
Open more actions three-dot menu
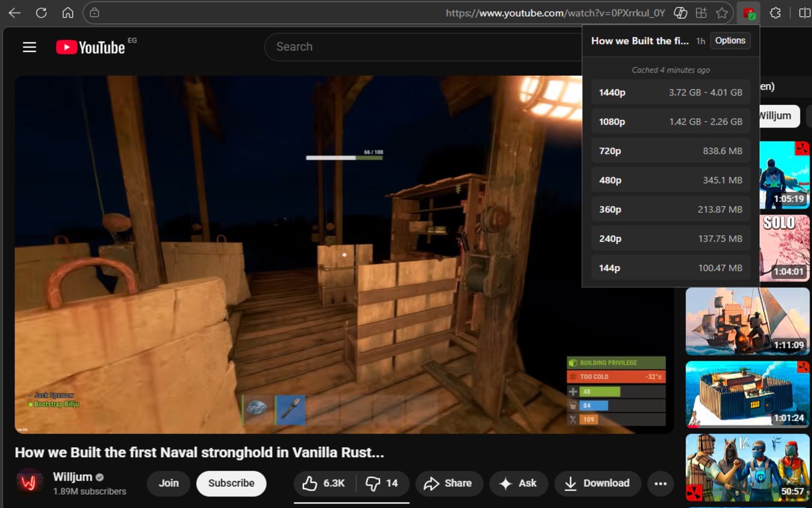[660, 484]
